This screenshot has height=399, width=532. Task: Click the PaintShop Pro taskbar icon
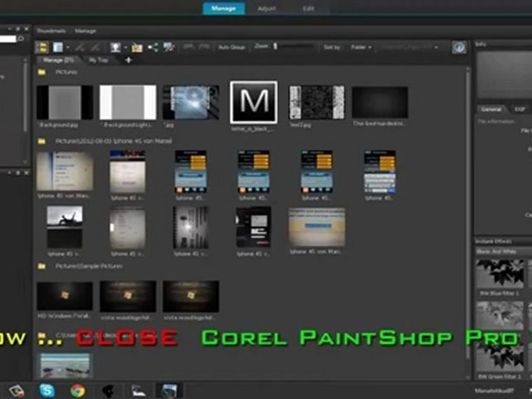(170, 391)
